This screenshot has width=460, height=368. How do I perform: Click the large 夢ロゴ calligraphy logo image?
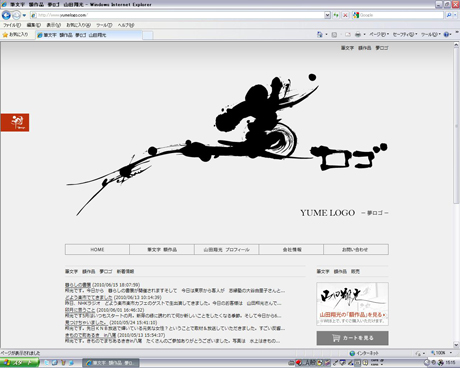tap(227, 145)
